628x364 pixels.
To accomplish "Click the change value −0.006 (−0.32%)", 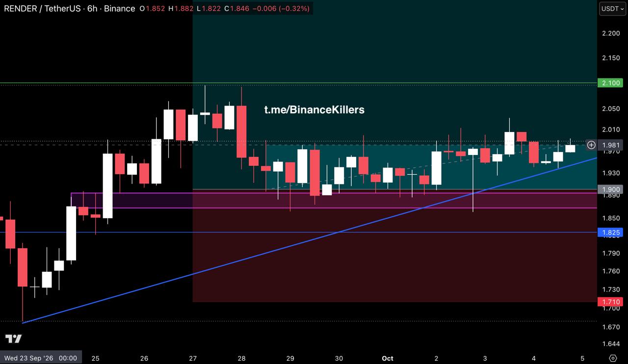I will pos(281,8).
